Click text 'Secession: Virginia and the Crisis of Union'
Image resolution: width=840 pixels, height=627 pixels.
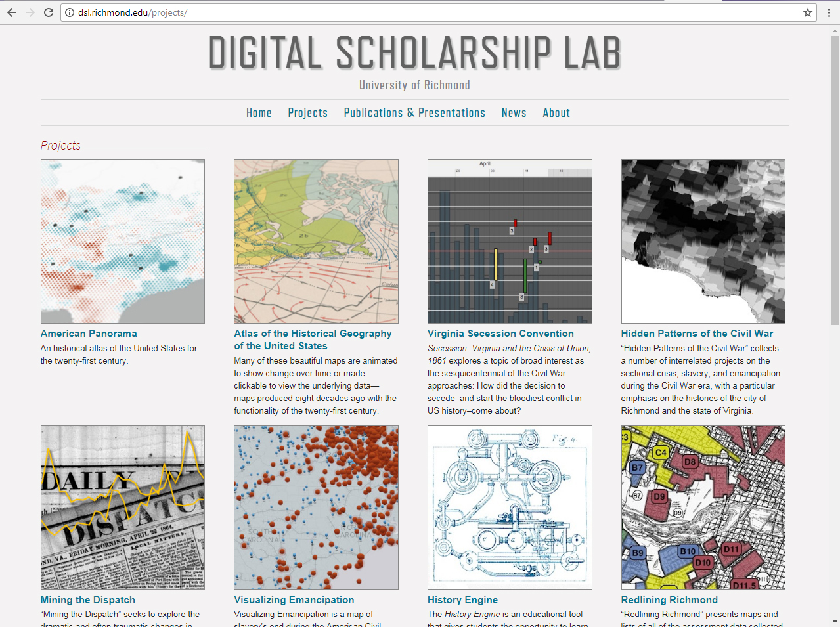pos(509,349)
